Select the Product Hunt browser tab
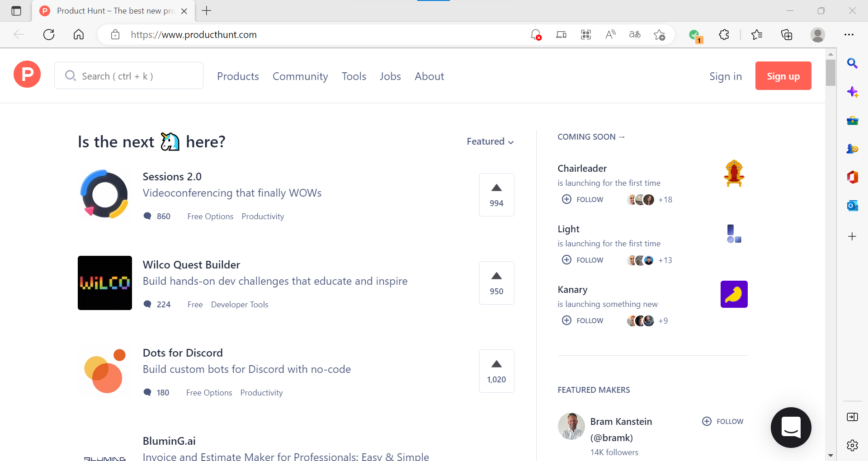The image size is (868, 461). [x=113, y=11]
